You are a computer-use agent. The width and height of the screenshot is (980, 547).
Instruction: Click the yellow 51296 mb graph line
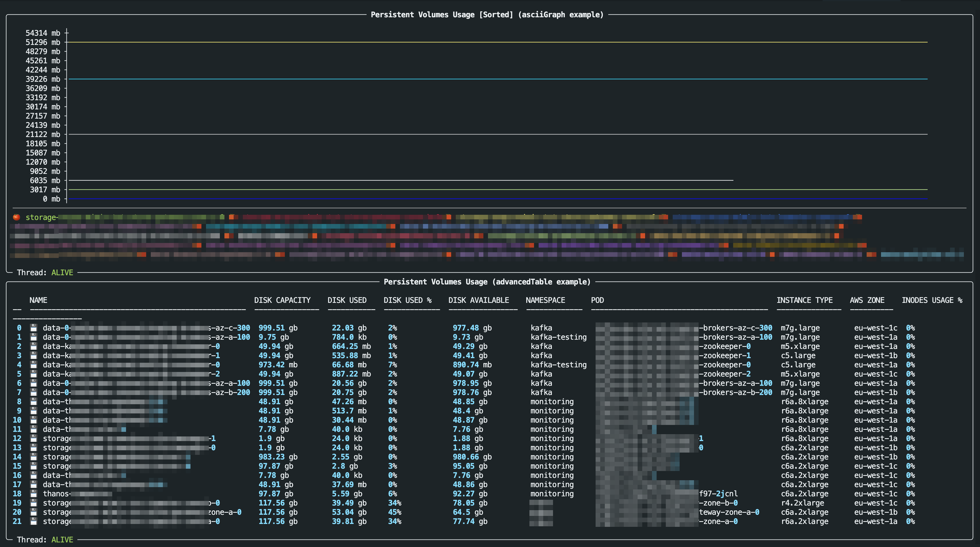(495, 42)
